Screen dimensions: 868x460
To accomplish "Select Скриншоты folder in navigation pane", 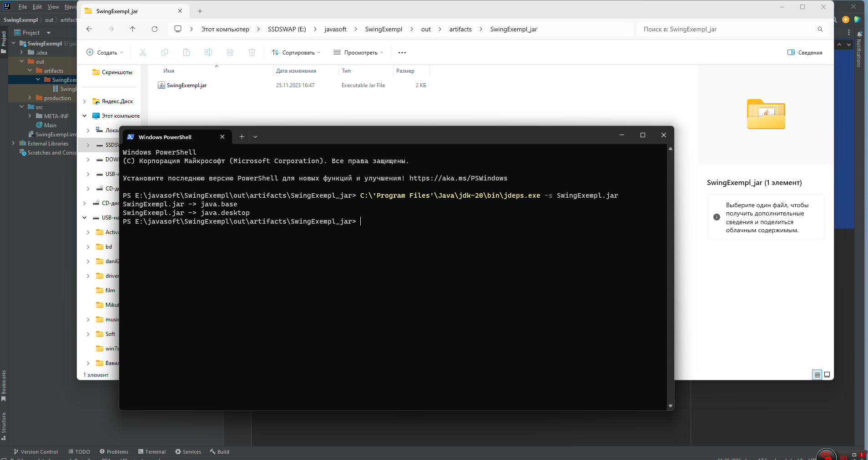I will pos(112,72).
